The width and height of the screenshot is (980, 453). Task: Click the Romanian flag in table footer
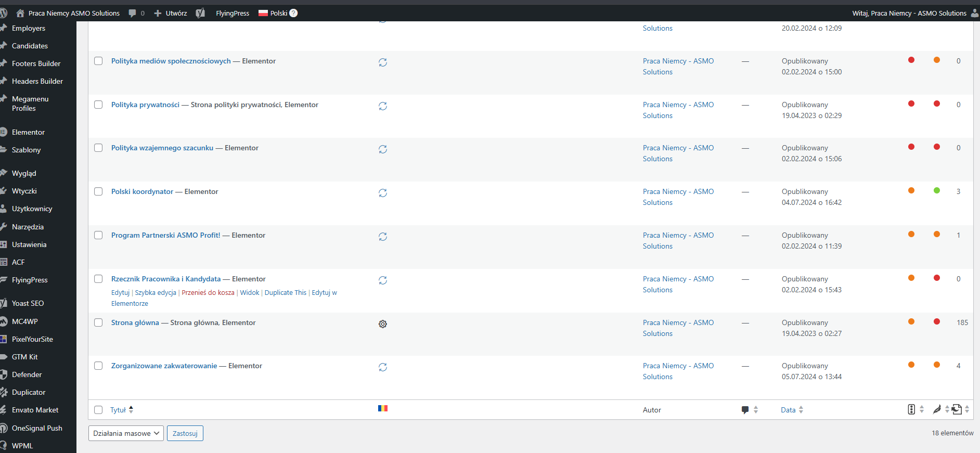coord(383,408)
